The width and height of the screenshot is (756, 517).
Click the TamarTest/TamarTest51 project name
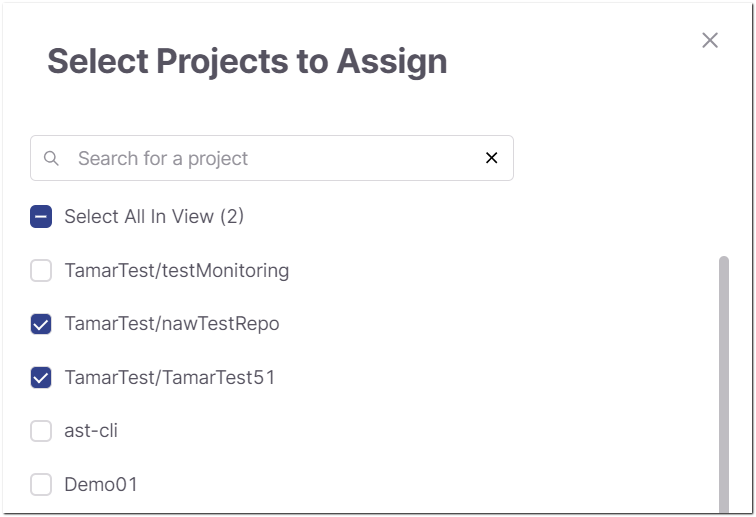(x=170, y=378)
